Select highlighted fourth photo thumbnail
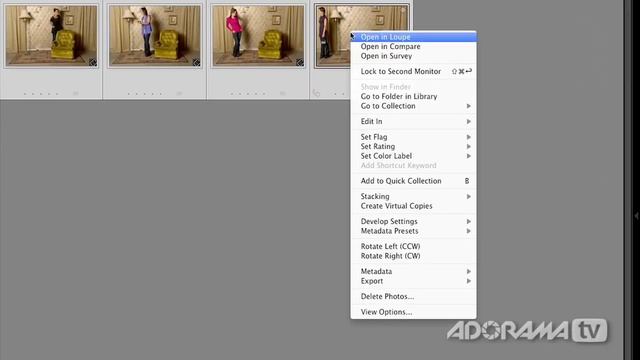 pos(332,36)
